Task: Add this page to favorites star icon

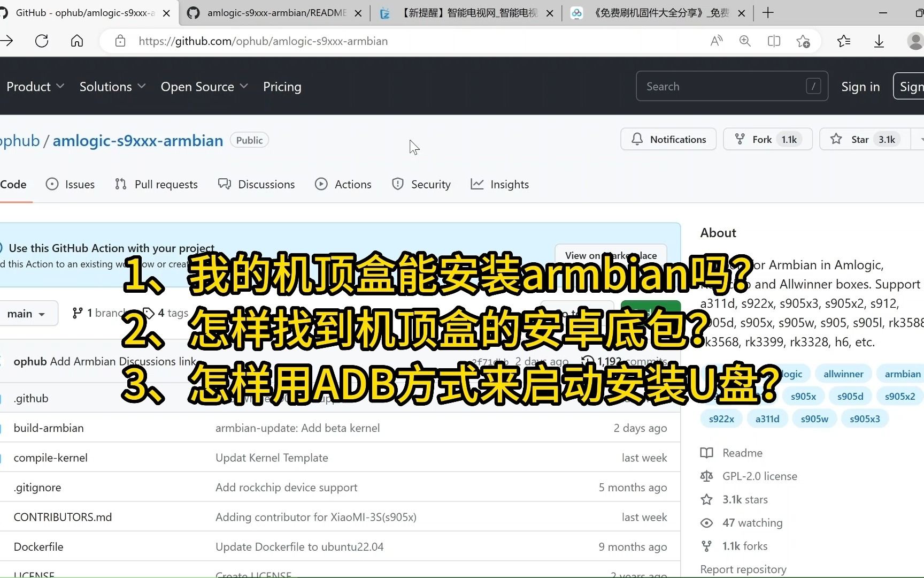Action: (803, 41)
